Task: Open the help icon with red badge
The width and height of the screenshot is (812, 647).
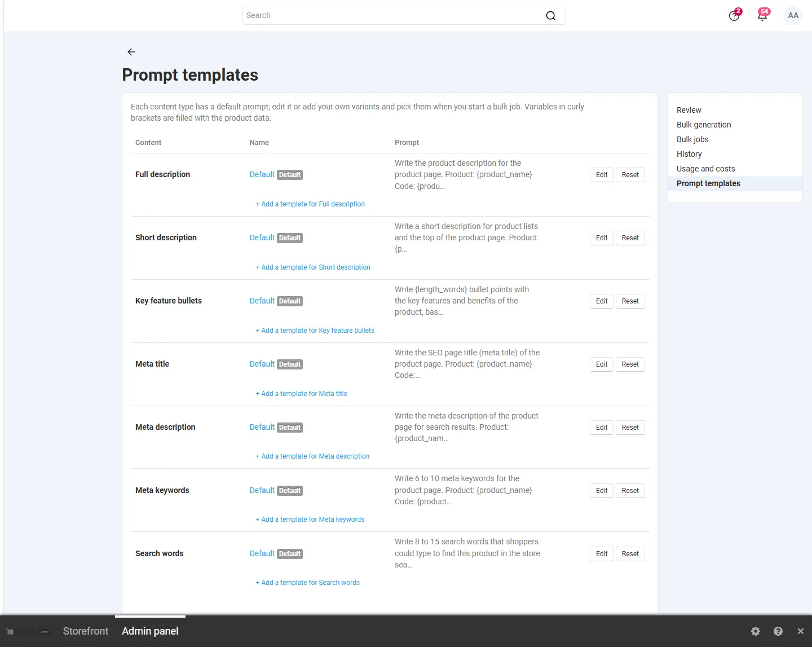Action: pyautogui.click(x=735, y=15)
